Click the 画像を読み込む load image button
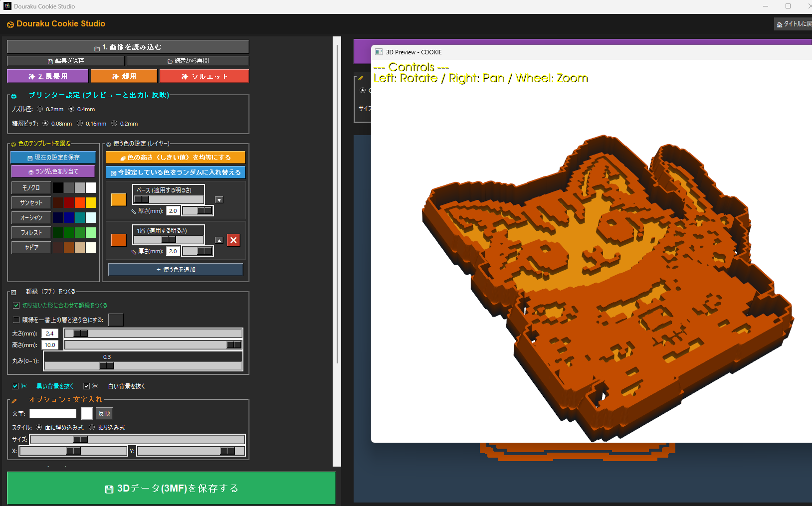 tap(128, 47)
